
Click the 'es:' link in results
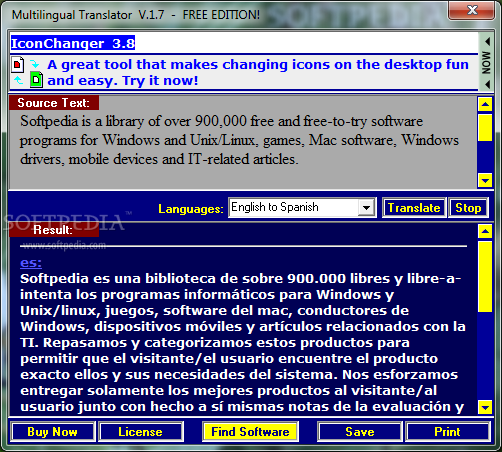tap(31, 263)
